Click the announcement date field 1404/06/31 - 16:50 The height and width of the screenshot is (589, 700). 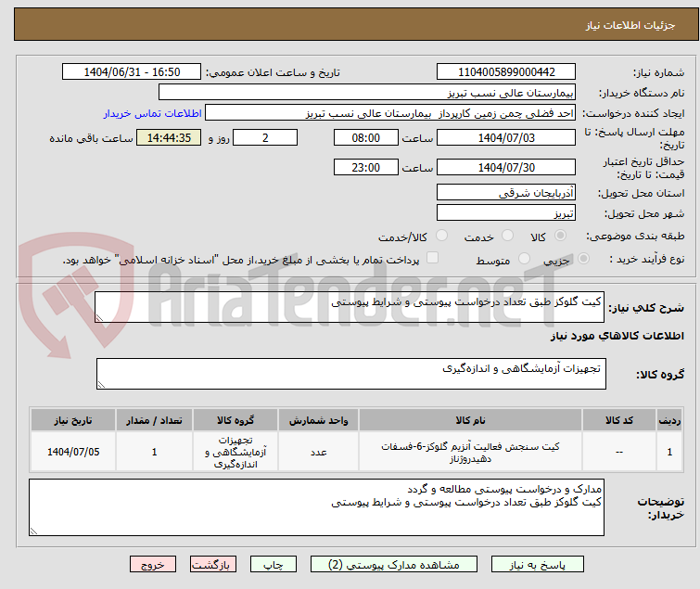pyautogui.click(x=132, y=72)
